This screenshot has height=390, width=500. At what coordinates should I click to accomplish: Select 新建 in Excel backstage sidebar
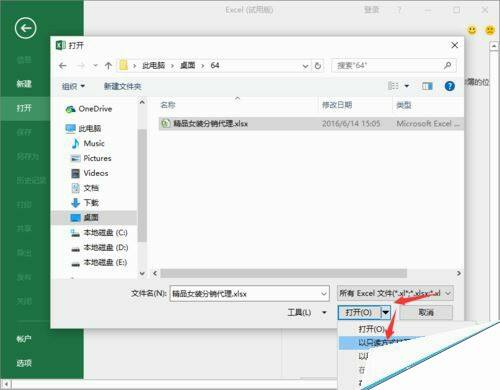click(24, 84)
